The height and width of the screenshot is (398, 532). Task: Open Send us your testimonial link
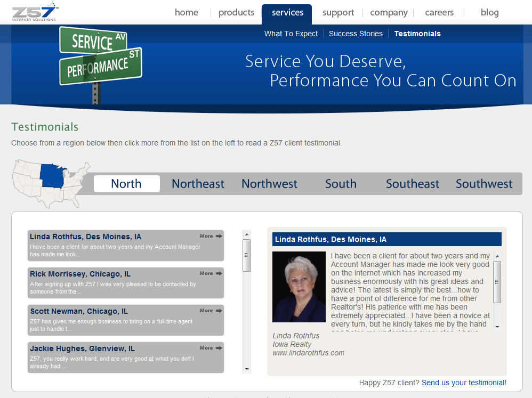pos(464,383)
